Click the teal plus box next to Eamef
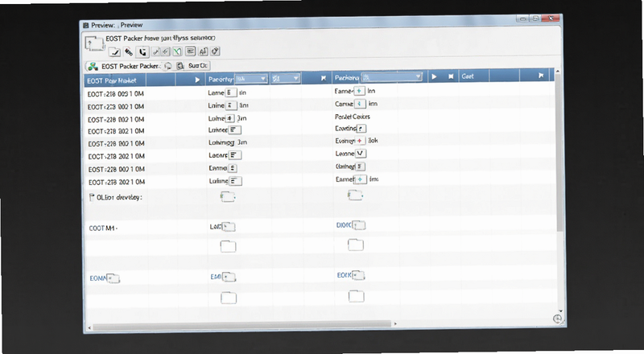 [360, 179]
